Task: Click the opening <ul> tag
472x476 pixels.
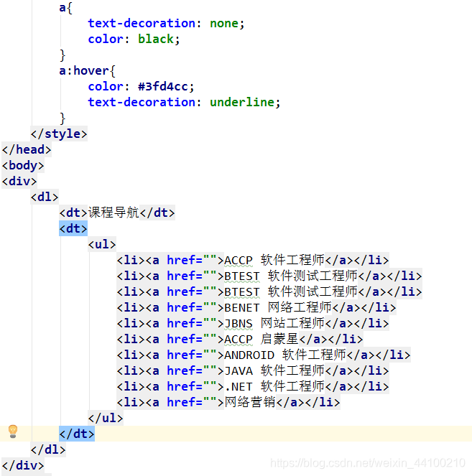Action: click(x=102, y=244)
